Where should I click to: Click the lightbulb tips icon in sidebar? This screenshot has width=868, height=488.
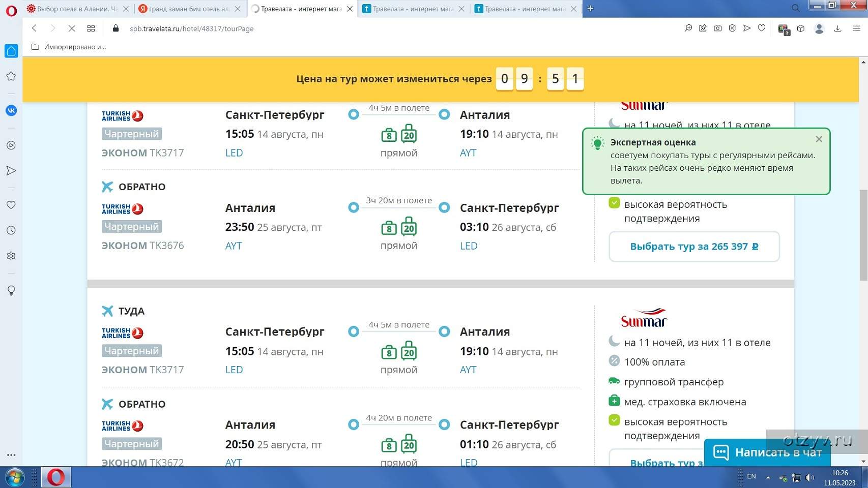point(11,290)
